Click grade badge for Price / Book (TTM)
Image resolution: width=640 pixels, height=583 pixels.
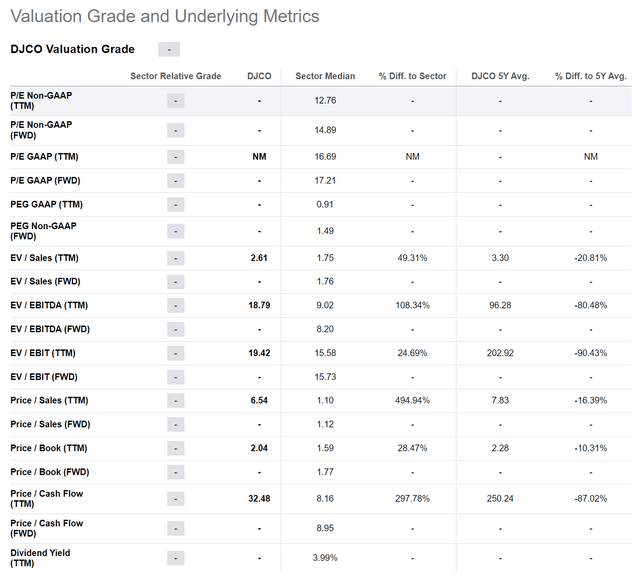(x=176, y=448)
